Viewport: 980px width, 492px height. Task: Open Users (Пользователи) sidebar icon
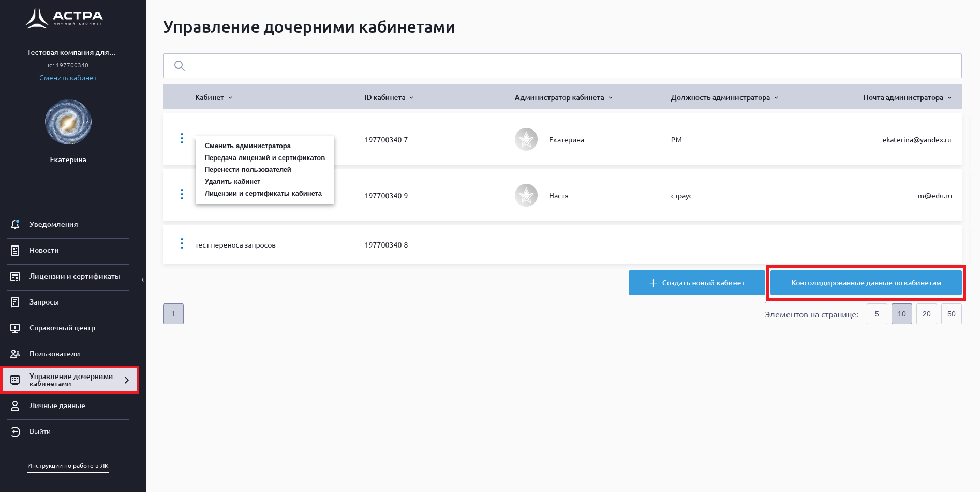click(x=15, y=354)
